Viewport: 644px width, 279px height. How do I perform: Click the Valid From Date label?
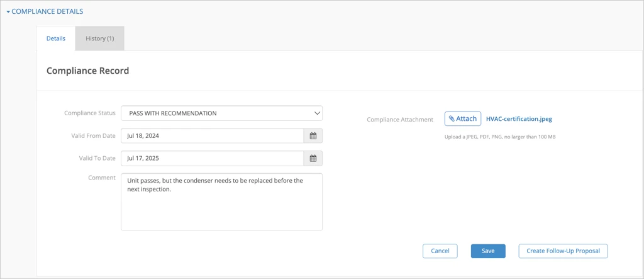click(93, 136)
